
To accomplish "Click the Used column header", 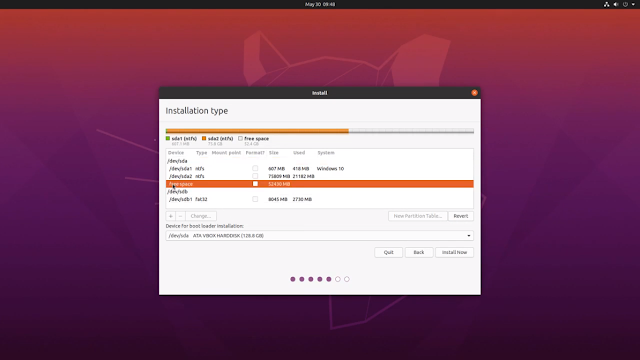I will [299, 153].
